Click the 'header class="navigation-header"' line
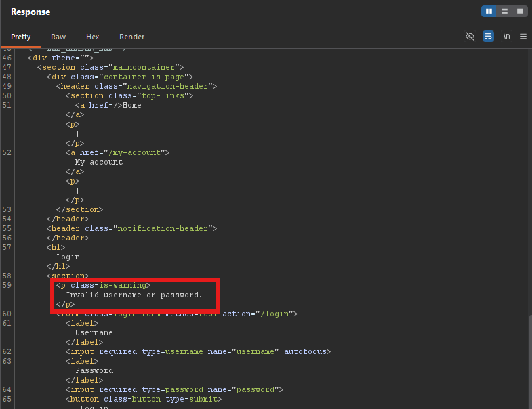 pyautogui.click(x=136, y=86)
